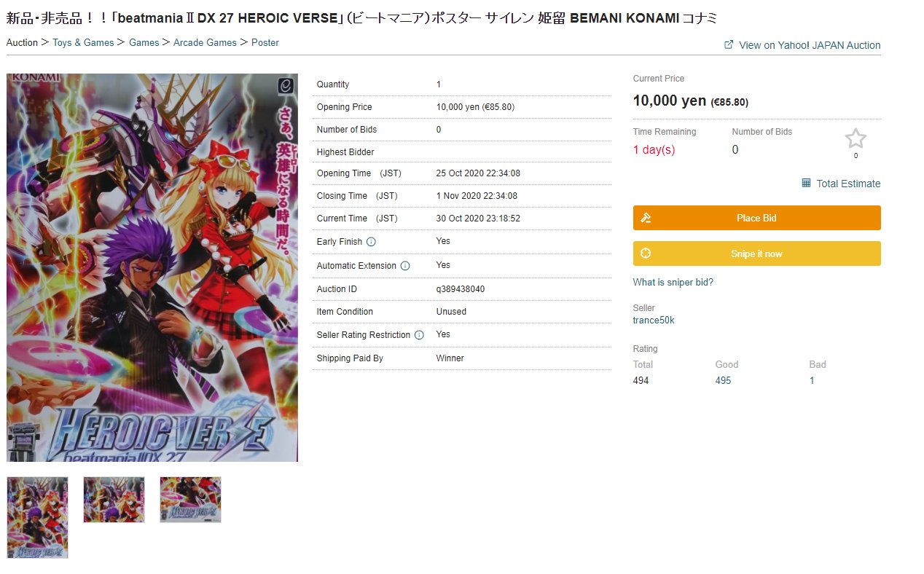The image size is (924, 574).
Task: Click the Place Bid button
Action: tap(756, 218)
